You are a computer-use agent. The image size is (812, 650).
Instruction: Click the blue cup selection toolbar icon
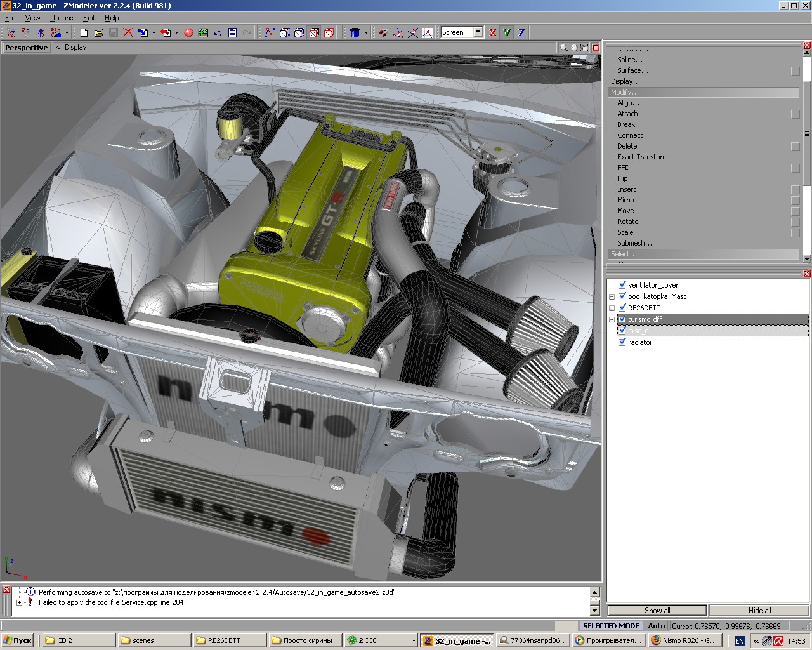tap(355, 32)
